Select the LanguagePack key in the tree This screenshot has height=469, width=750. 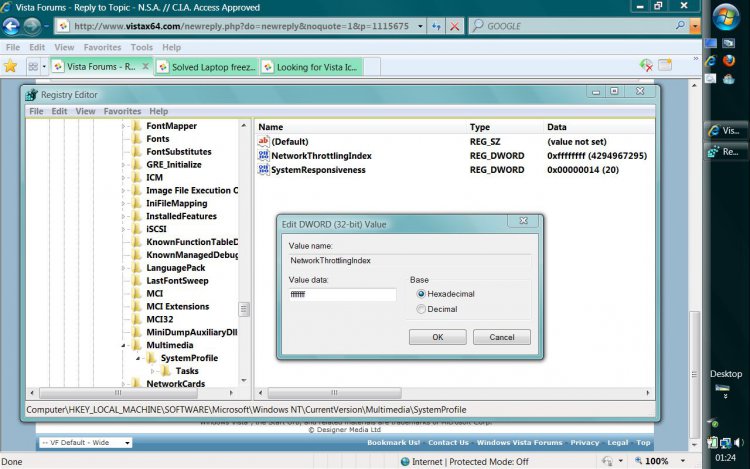[x=176, y=268]
